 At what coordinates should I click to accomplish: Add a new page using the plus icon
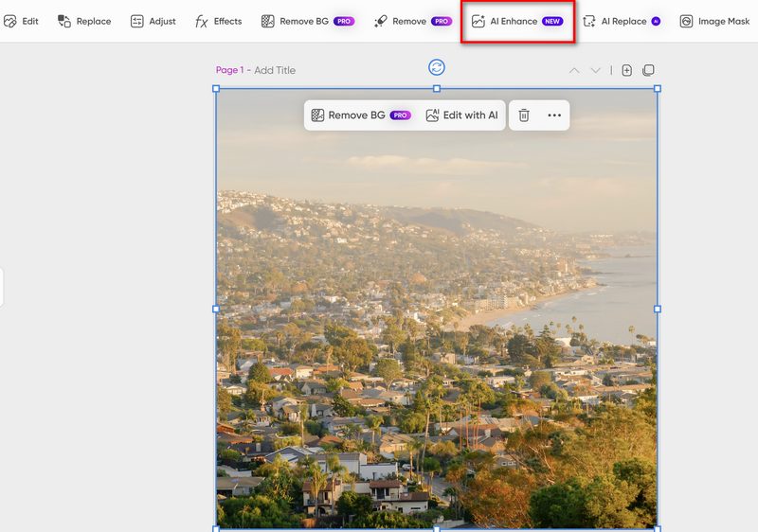pos(626,70)
